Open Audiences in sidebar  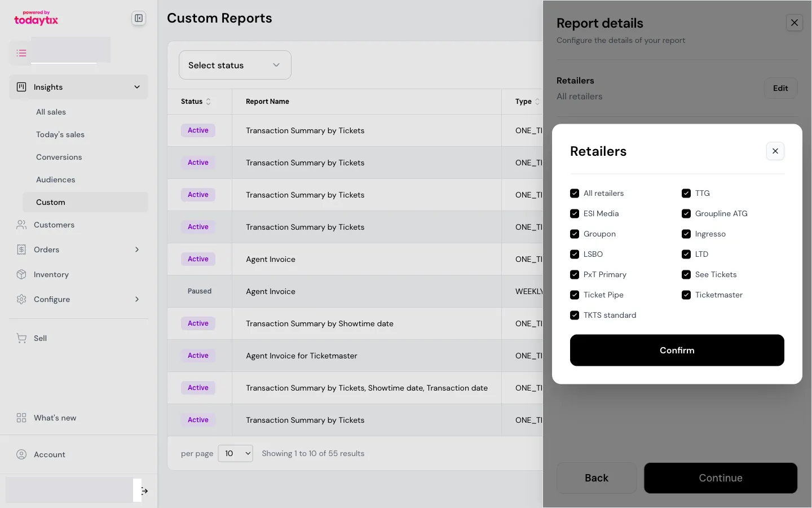tap(56, 179)
